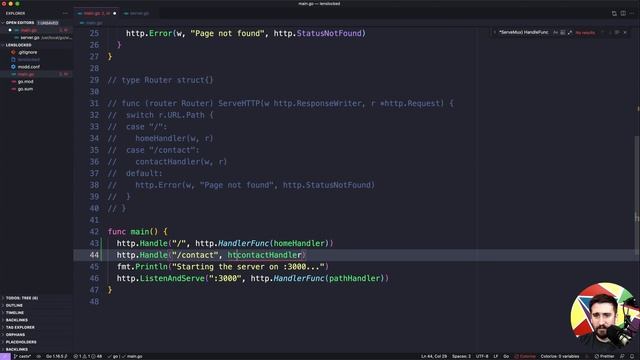Toggle Use Regular Expression in find widget
This screenshot has height=360, width=640.
(569, 32)
